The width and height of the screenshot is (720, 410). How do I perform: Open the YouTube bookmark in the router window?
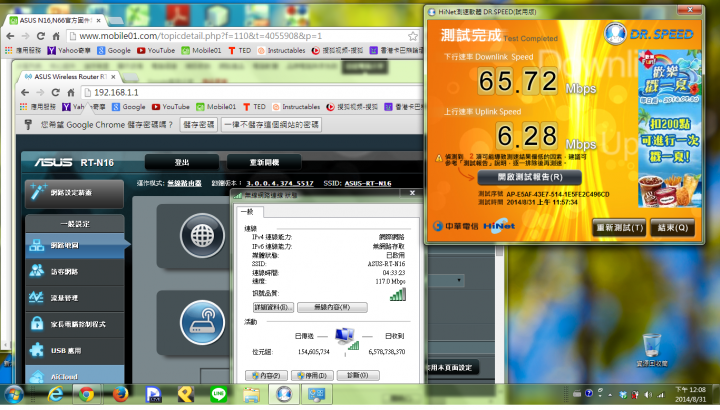coord(170,107)
